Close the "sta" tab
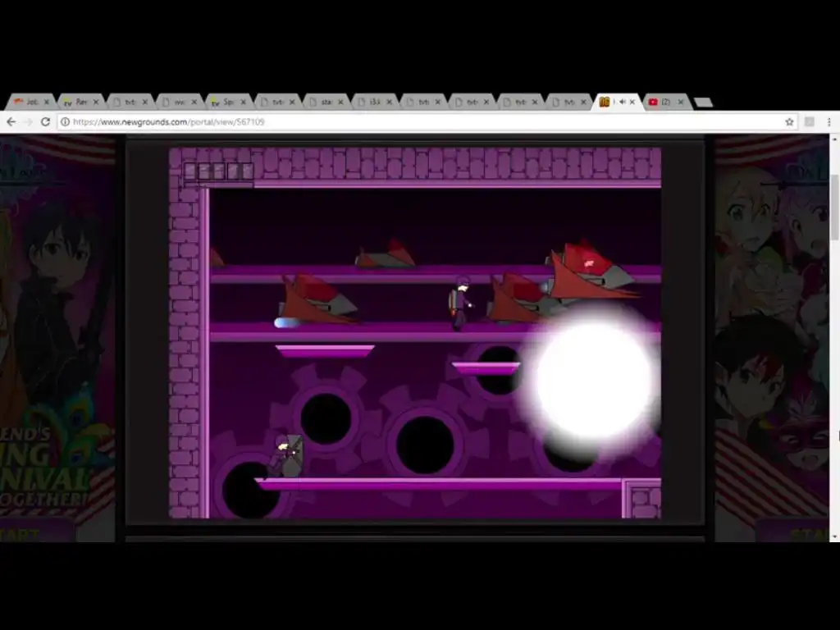This screenshot has height=630, width=840. [x=340, y=102]
